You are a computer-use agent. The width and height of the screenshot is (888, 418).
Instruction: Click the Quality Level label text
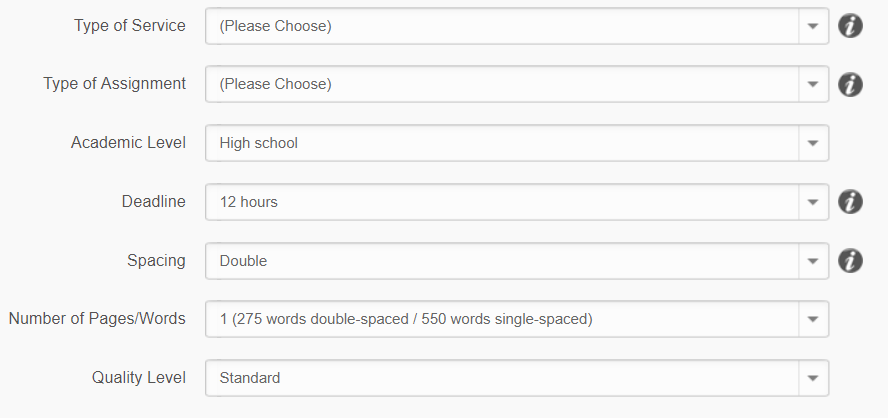click(138, 378)
